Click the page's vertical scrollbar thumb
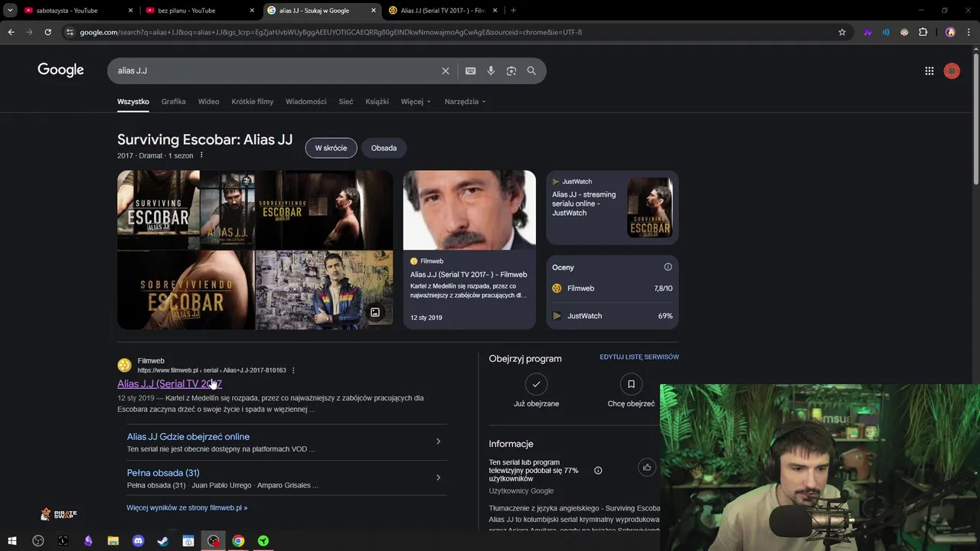Image resolution: width=980 pixels, height=551 pixels. click(x=975, y=119)
